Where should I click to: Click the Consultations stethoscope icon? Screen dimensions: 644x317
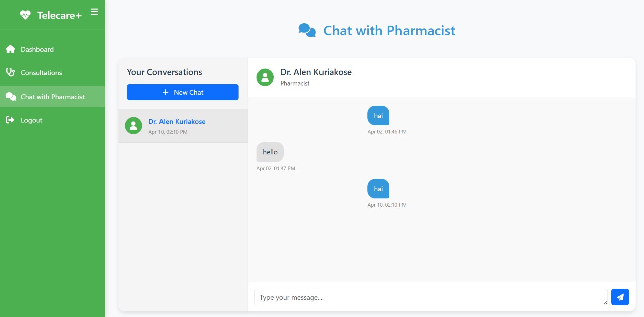(10, 73)
